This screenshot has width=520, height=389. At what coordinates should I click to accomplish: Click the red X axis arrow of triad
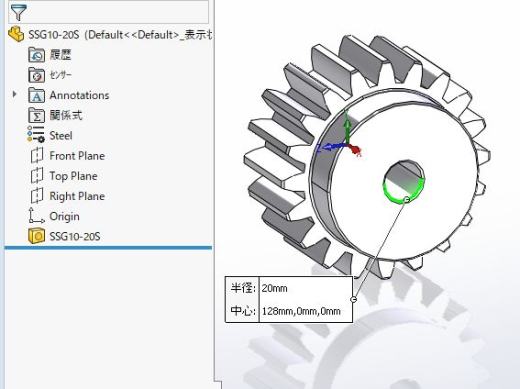[355, 151]
